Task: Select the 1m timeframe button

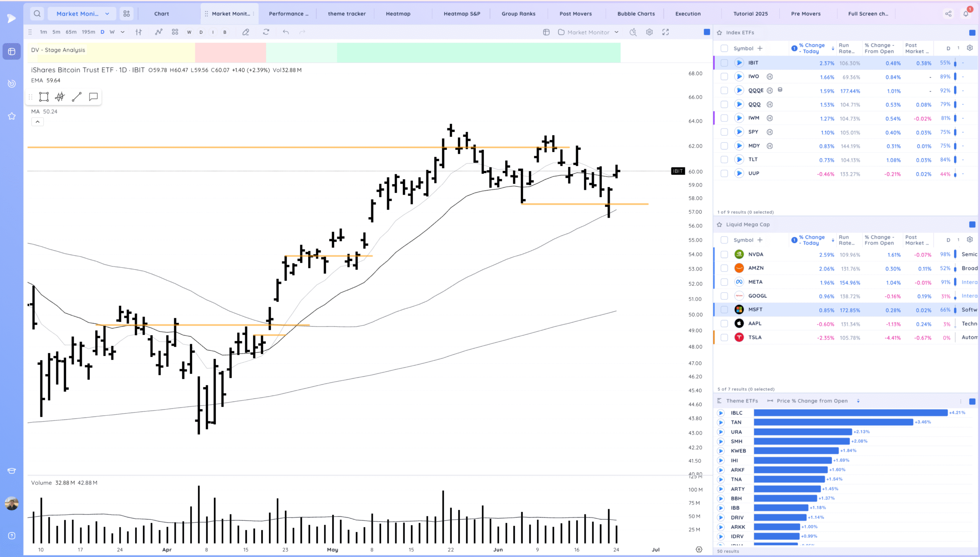Action: (43, 32)
